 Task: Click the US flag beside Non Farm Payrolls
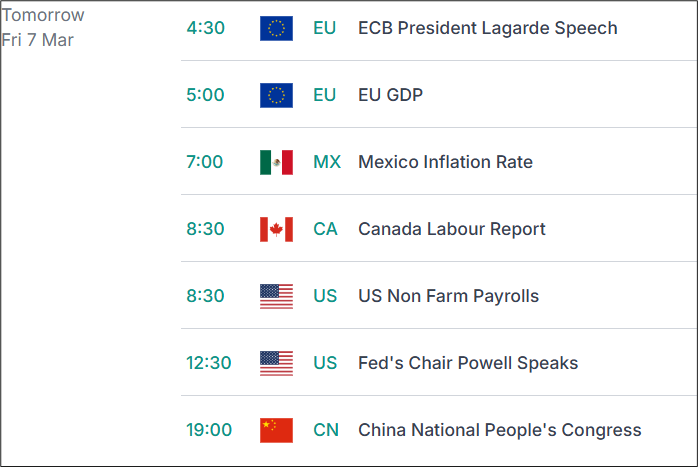[276, 296]
